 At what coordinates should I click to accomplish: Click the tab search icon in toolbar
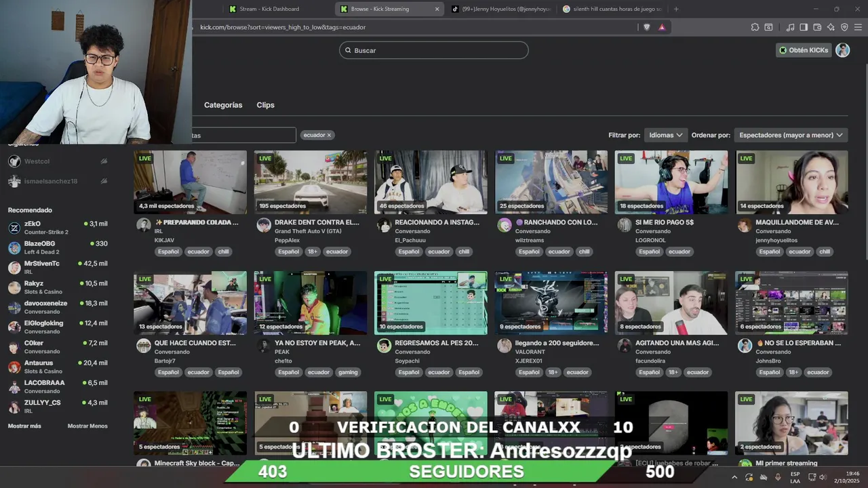768,27
